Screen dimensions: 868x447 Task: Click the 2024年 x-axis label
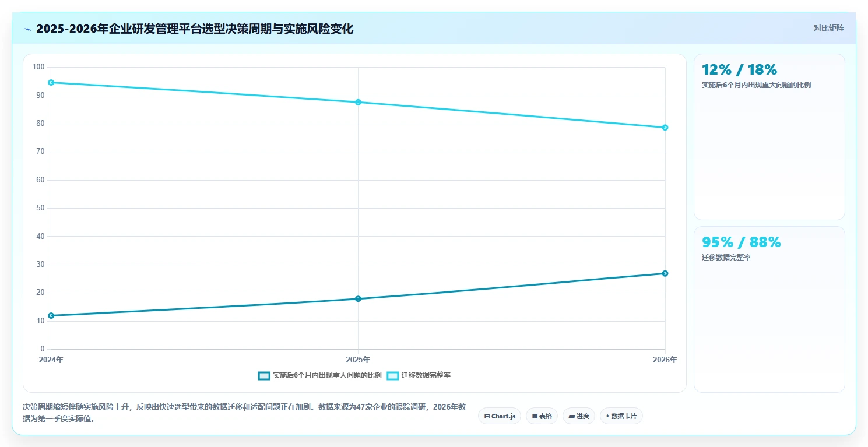click(51, 360)
